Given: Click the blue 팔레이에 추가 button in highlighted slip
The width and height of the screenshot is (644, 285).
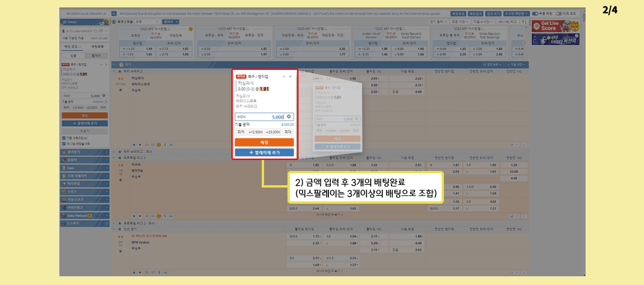Looking at the screenshot, I should pyautogui.click(x=264, y=152).
